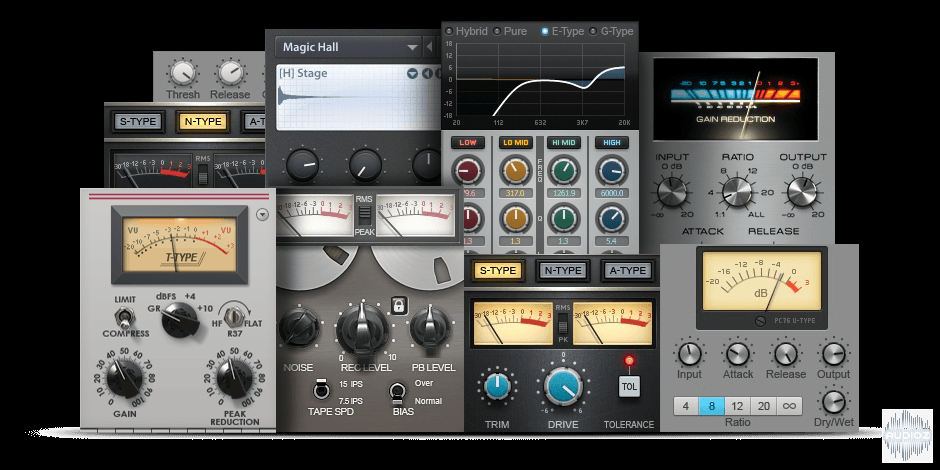Click the second Magic Hall reverb knob
Screen dimensions: 940x470
[x=365, y=165]
